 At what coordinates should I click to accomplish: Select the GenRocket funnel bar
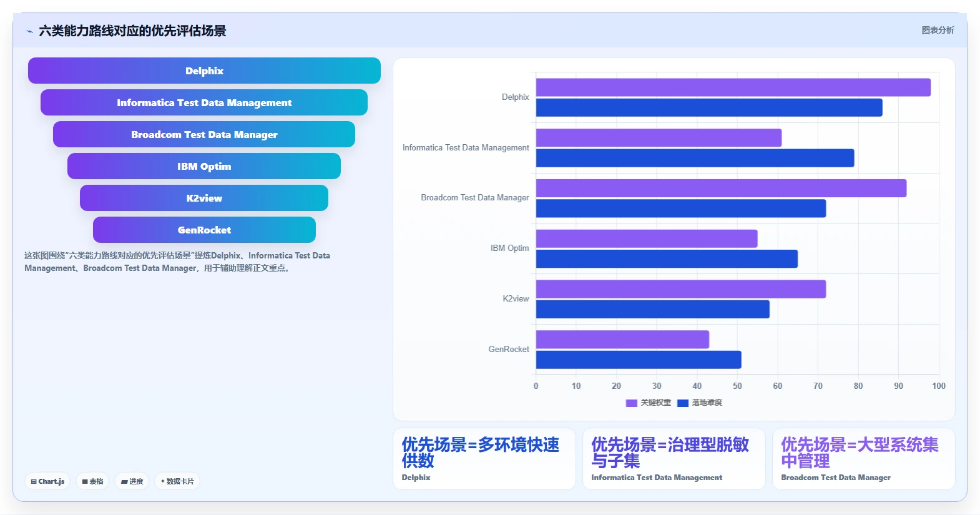point(204,230)
